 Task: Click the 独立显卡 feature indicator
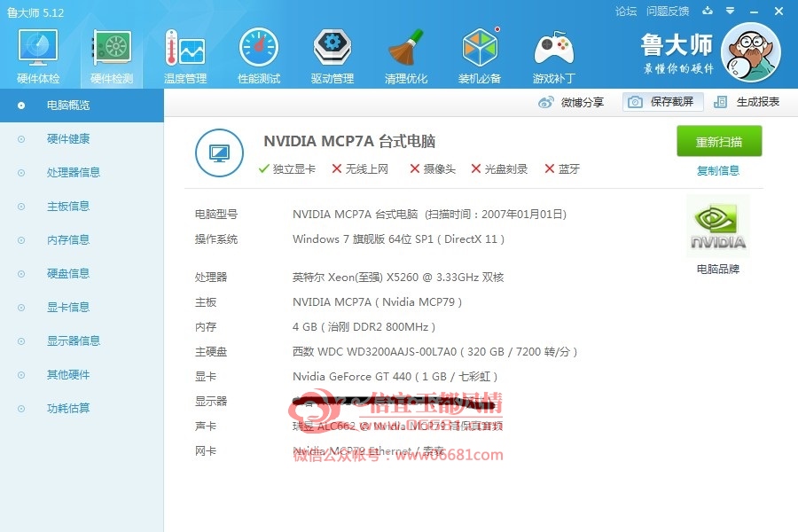287,169
